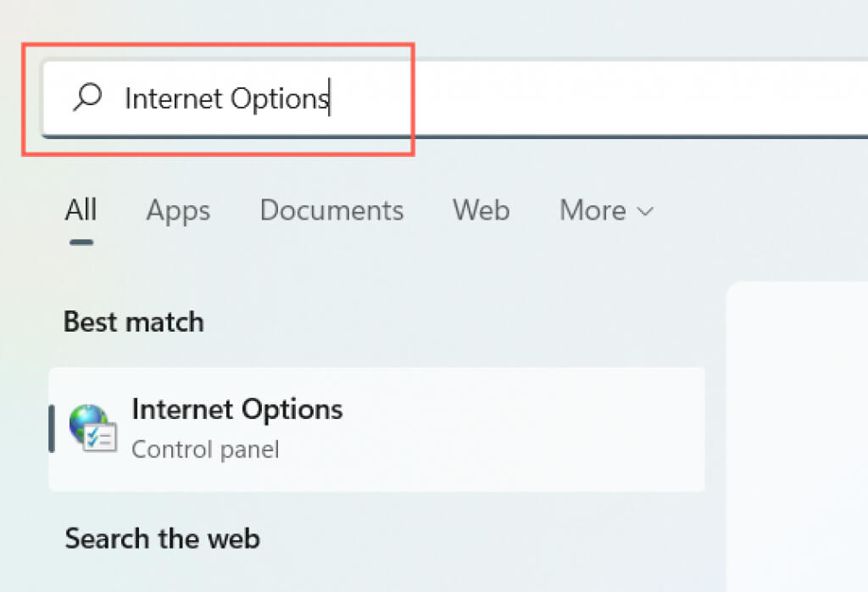The height and width of the screenshot is (592, 868).
Task: Open the Internet Options best match title
Action: [237, 410]
